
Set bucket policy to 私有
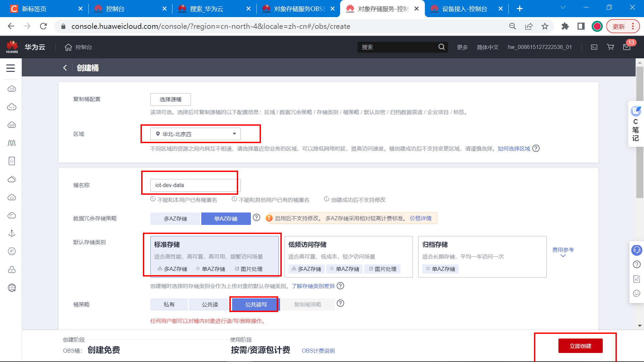coord(169,304)
